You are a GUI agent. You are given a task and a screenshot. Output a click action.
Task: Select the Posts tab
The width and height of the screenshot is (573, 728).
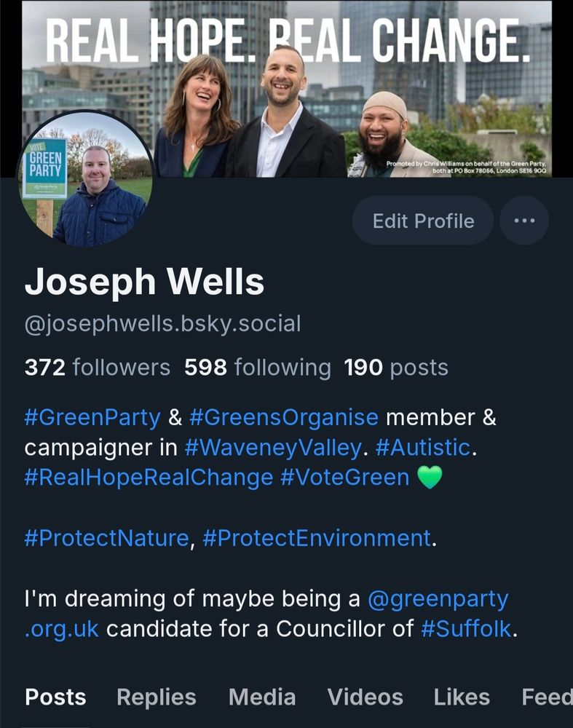(x=55, y=697)
